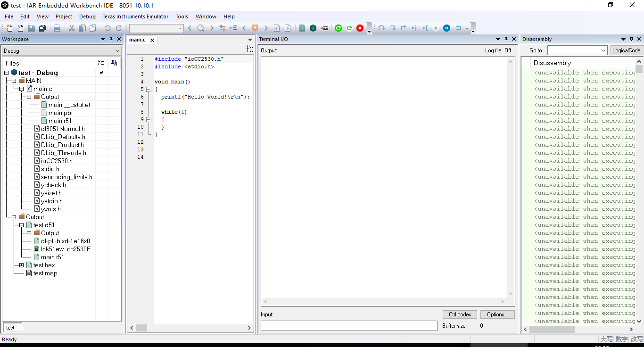This screenshot has width=644, height=347.
Task: Open the Texas Instruments Emulator menu
Action: click(135, 17)
